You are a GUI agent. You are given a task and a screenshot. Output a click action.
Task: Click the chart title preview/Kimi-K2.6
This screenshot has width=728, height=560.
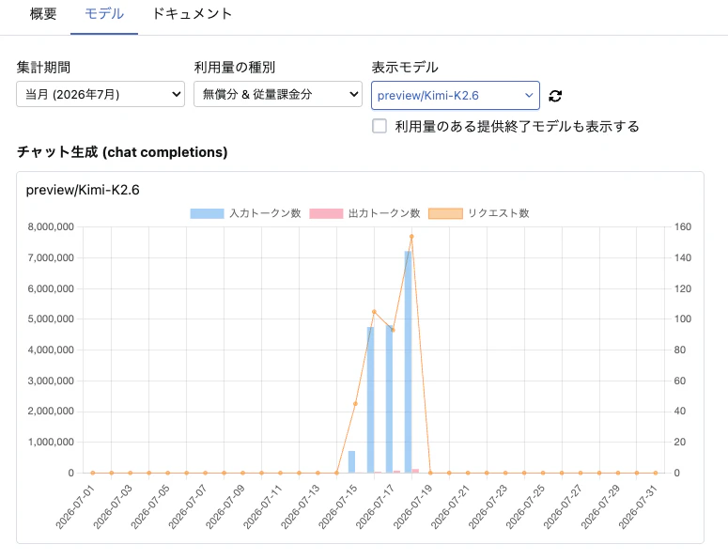coord(83,190)
